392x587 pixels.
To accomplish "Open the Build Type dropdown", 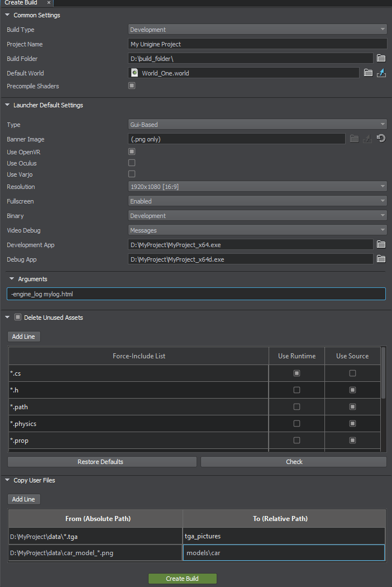I will [x=257, y=30].
